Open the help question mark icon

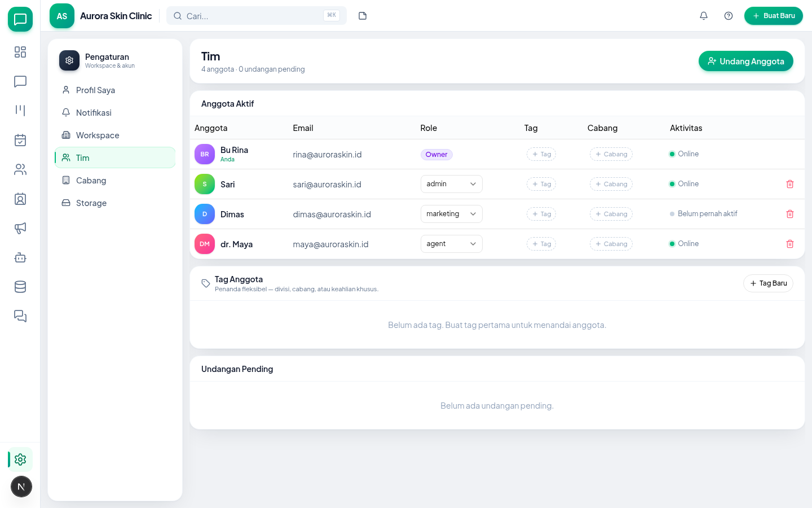point(729,16)
